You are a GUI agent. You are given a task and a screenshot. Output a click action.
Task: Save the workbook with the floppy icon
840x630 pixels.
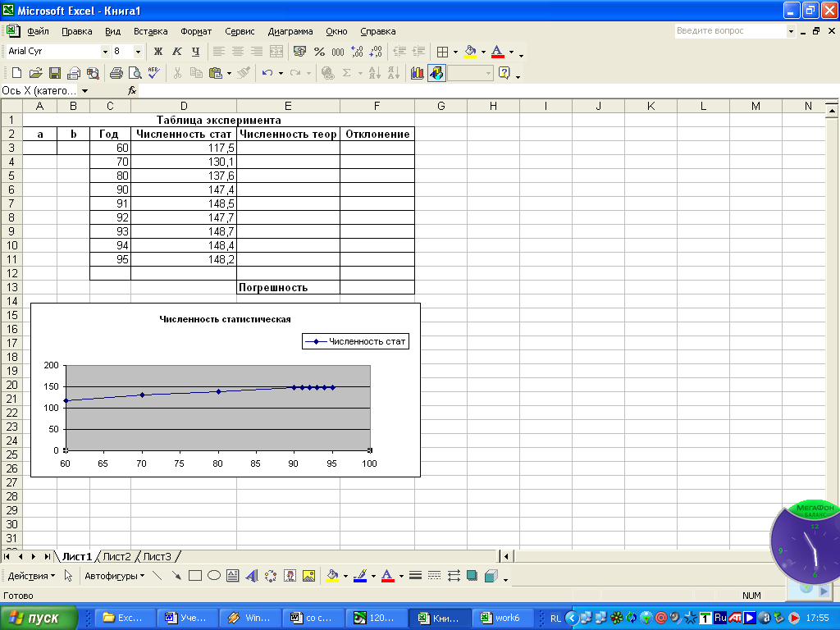point(55,73)
